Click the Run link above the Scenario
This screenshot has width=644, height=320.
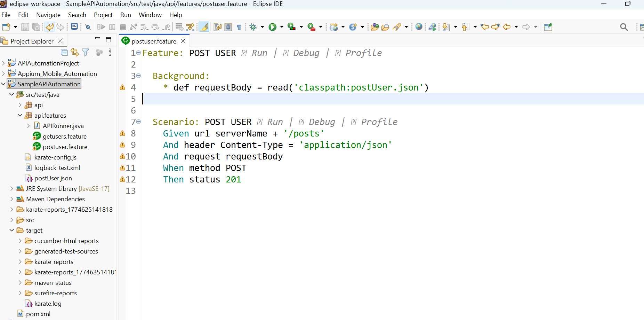[275, 122]
